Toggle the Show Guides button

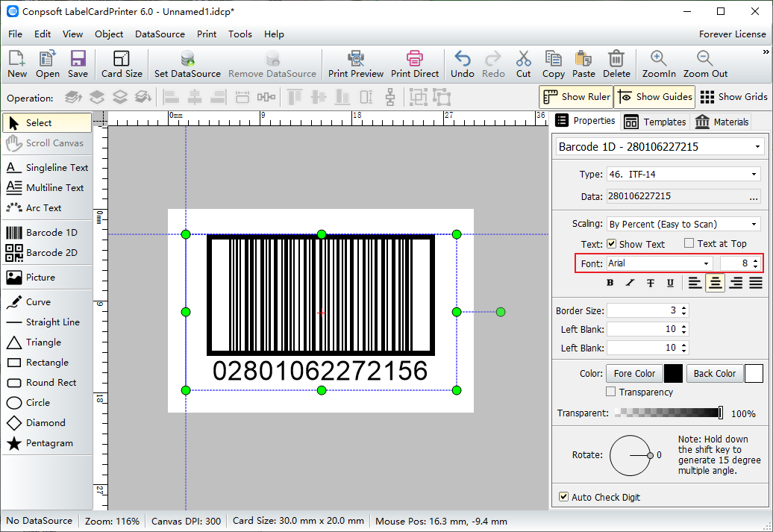point(654,97)
